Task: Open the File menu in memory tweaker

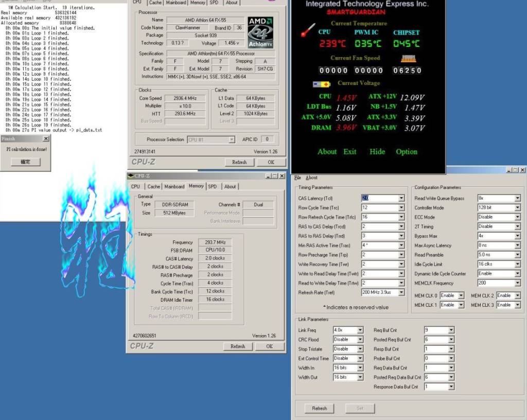Action: coord(297,178)
